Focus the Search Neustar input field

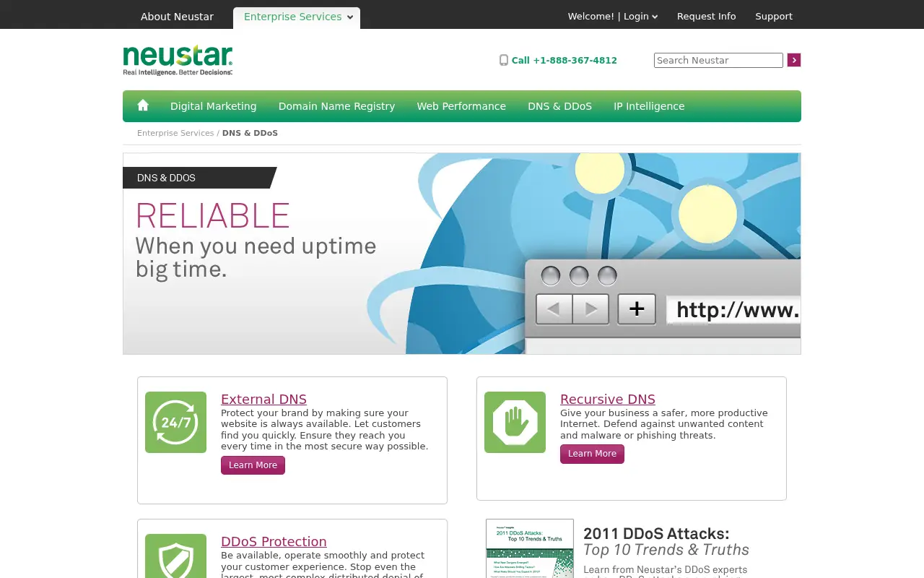(718, 60)
